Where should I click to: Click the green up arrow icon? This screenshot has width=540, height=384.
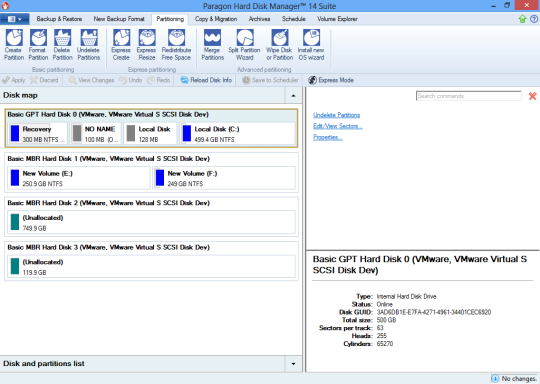click(x=522, y=19)
